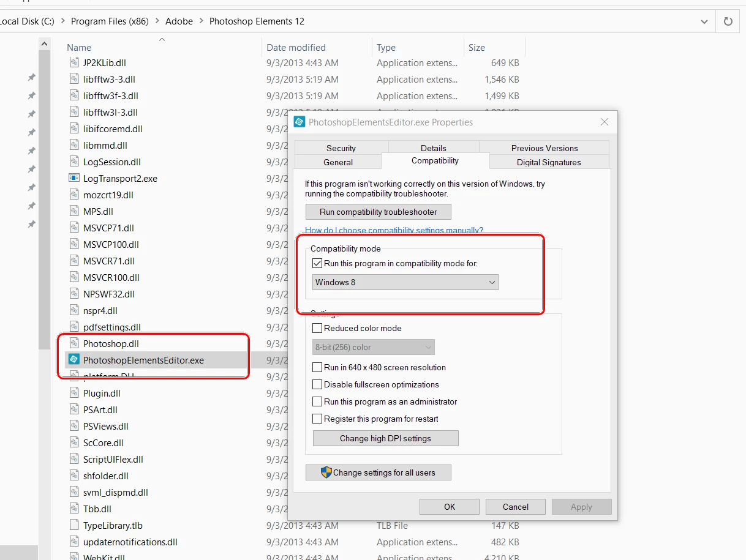
Task: Click the TypeLibrary.tlb file icon
Action: pos(74,525)
